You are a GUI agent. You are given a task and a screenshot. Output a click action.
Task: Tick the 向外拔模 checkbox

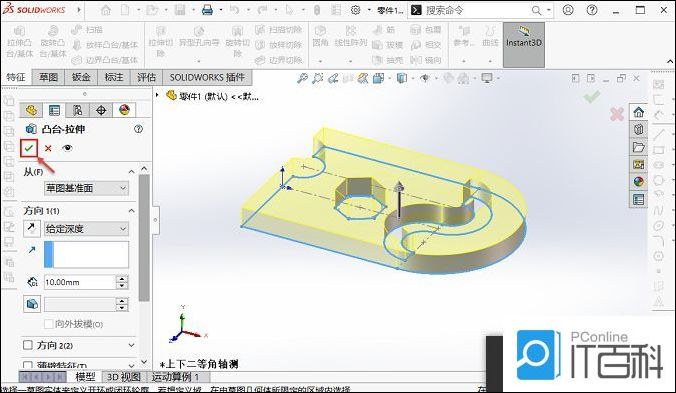pos(49,324)
